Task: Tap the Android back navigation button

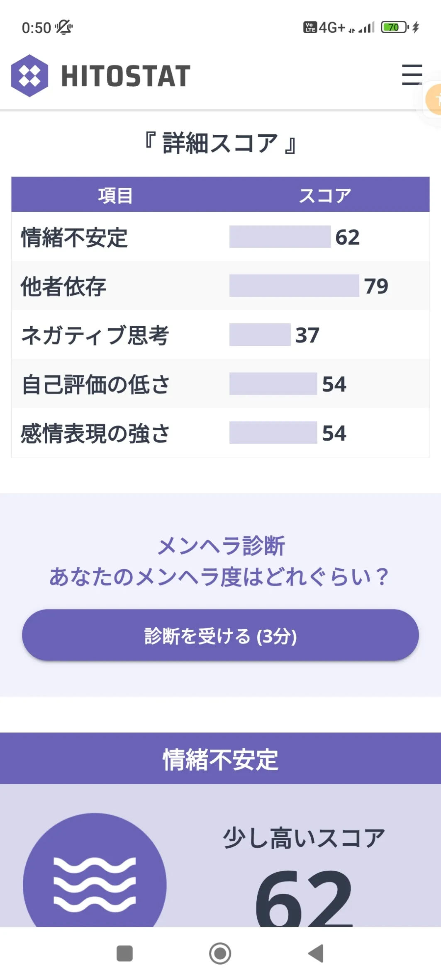Action: pos(316,953)
